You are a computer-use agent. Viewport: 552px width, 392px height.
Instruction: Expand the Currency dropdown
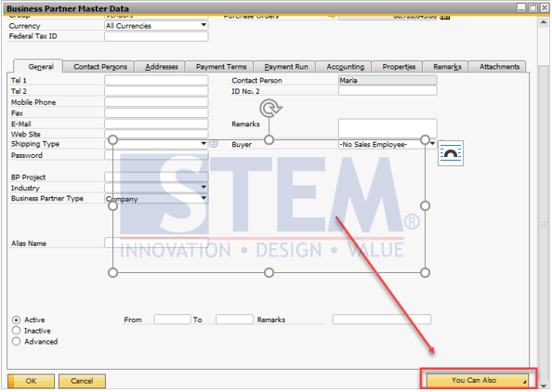point(204,25)
